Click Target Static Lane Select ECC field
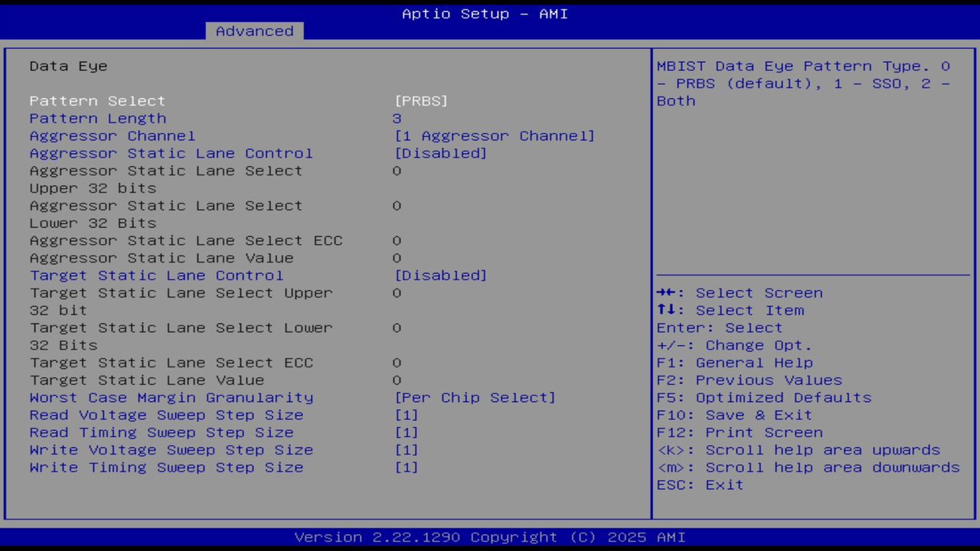This screenshot has height=551, width=980. (171, 362)
